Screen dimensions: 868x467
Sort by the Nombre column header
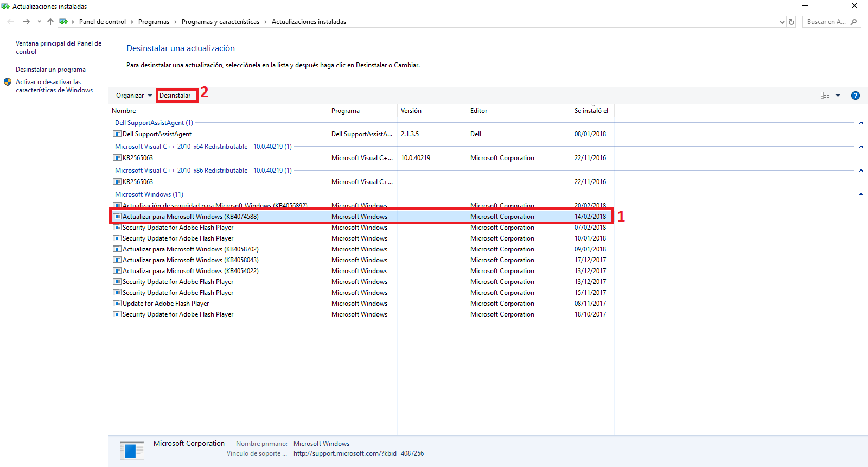point(218,111)
